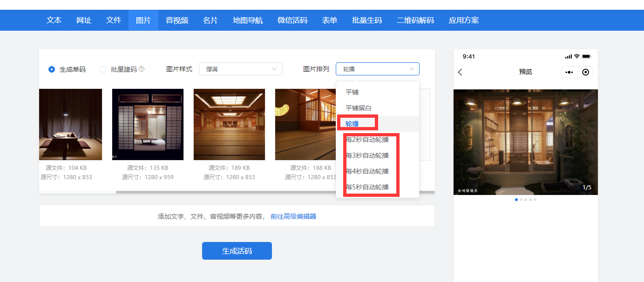Click the carousel image in the phone preview
Image resolution: width=644 pixels, height=282 pixels.
(526, 142)
